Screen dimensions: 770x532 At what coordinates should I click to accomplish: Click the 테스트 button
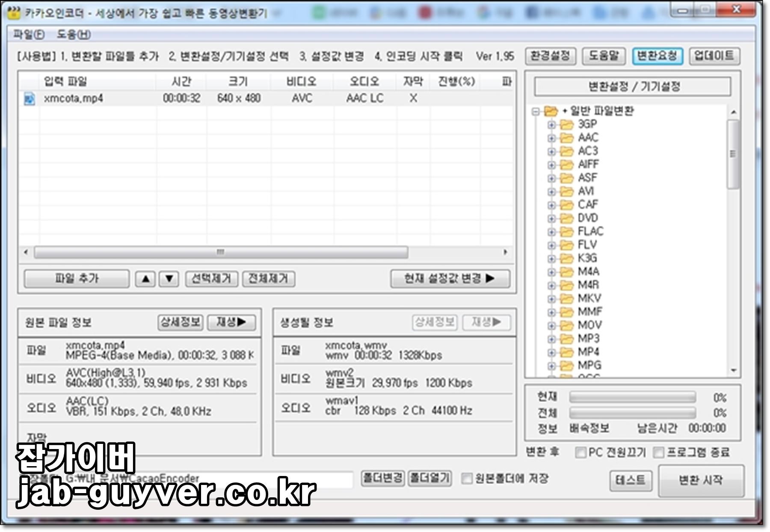[631, 481]
